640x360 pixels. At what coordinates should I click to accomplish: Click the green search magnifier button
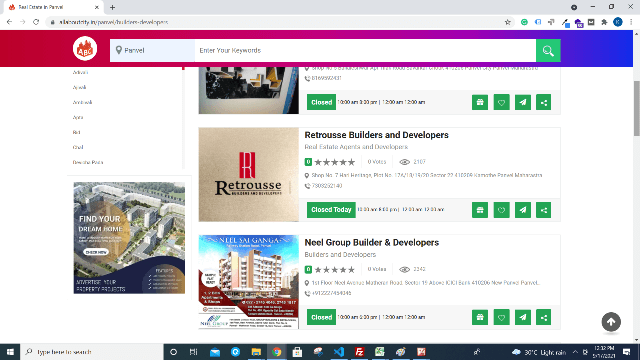tap(548, 51)
